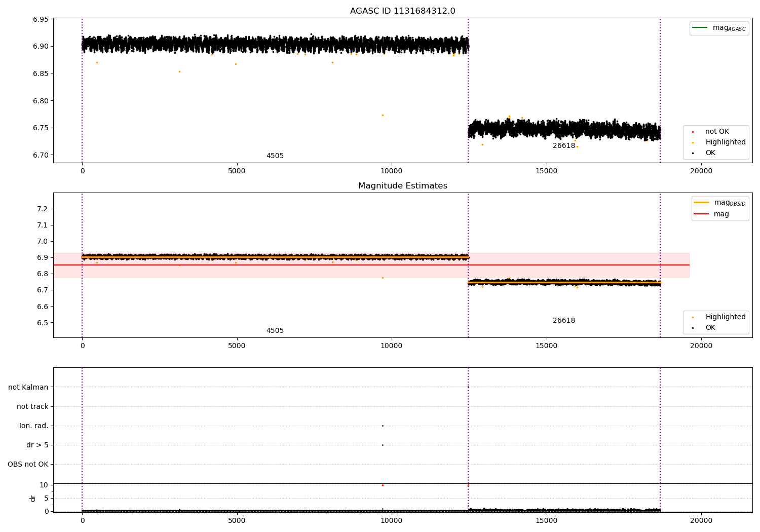The height and width of the screenshot is (532, 760).
Task: Click the 20000 x-tick label under AGASC ID plot
Action: [x=701, y=171]
